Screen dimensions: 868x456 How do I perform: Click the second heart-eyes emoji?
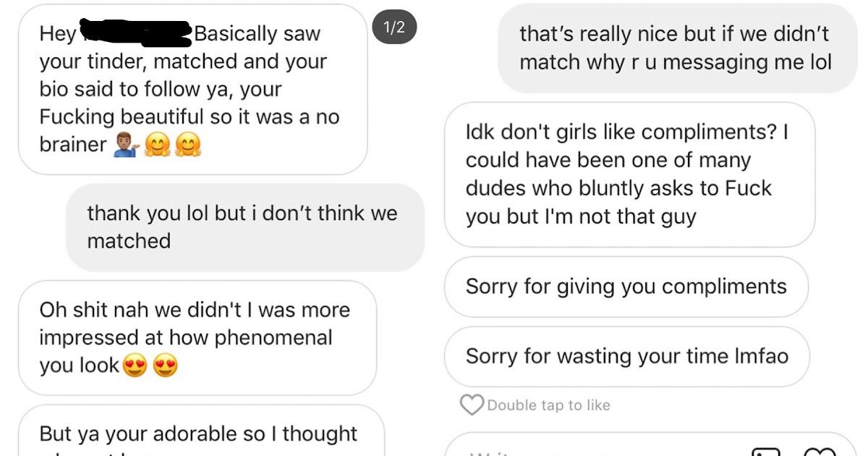point(166,366)
